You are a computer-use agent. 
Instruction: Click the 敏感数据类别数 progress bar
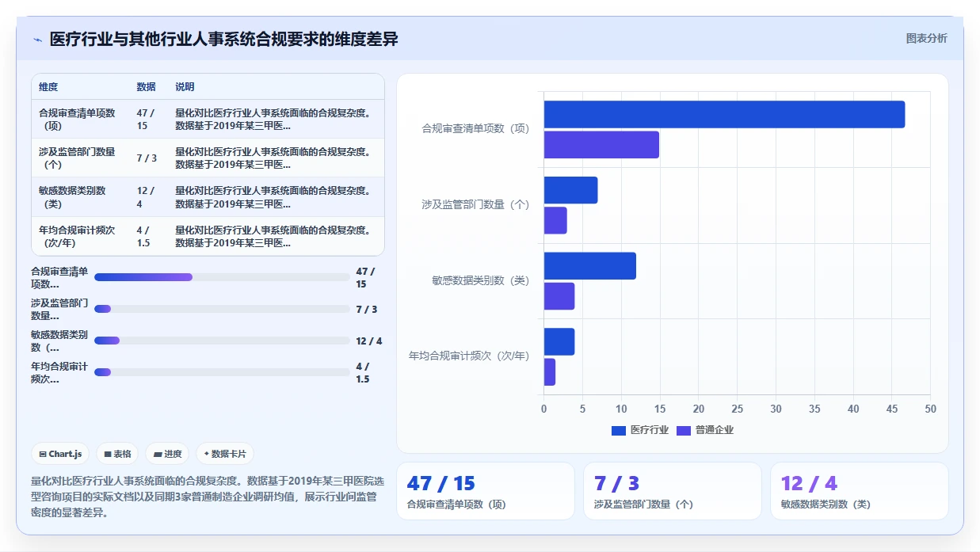click(222, 341)
